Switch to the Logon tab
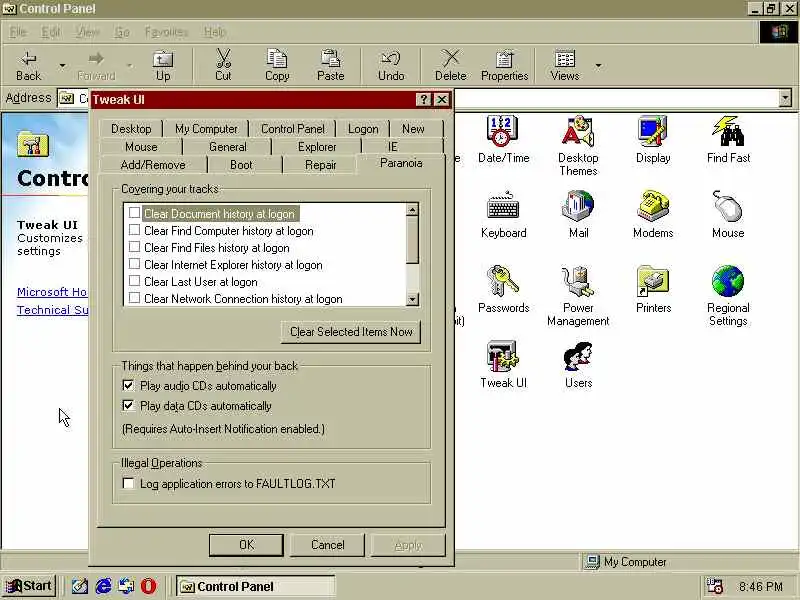 (363, 129)
